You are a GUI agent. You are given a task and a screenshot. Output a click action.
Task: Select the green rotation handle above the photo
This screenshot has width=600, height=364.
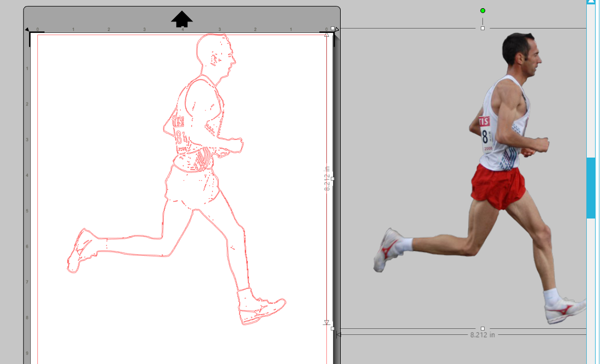click(x=482, y=10)
